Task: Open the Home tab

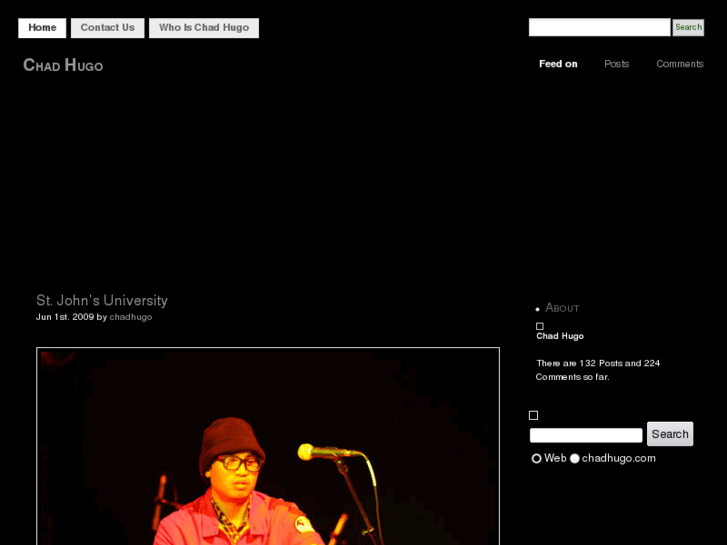Action: (42, 28)
